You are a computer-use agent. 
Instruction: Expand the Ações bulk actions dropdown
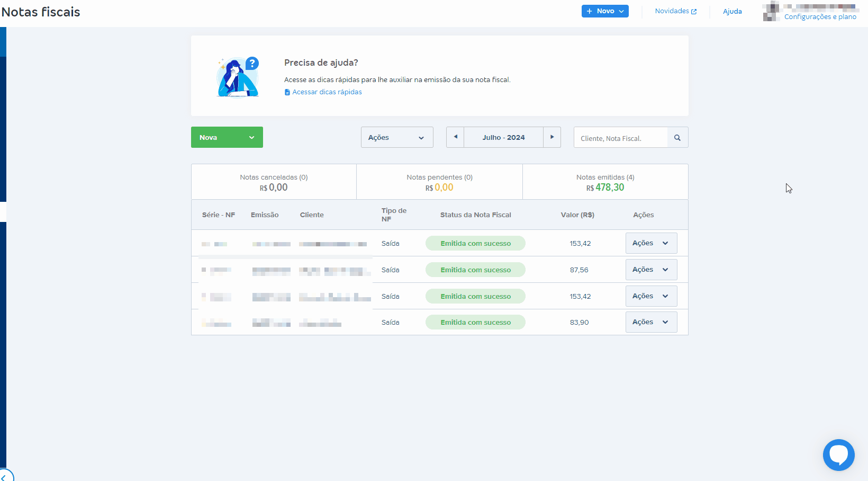click(396, 137)
